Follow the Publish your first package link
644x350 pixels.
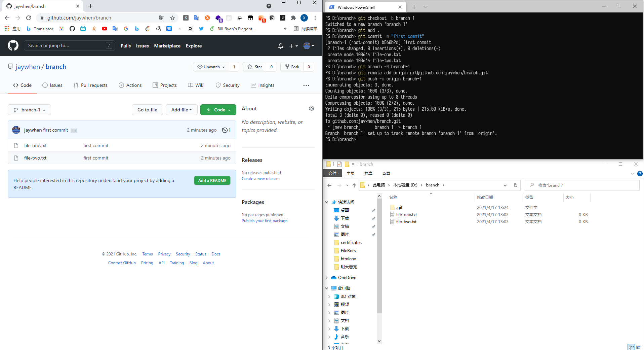(x=265, y=221)
